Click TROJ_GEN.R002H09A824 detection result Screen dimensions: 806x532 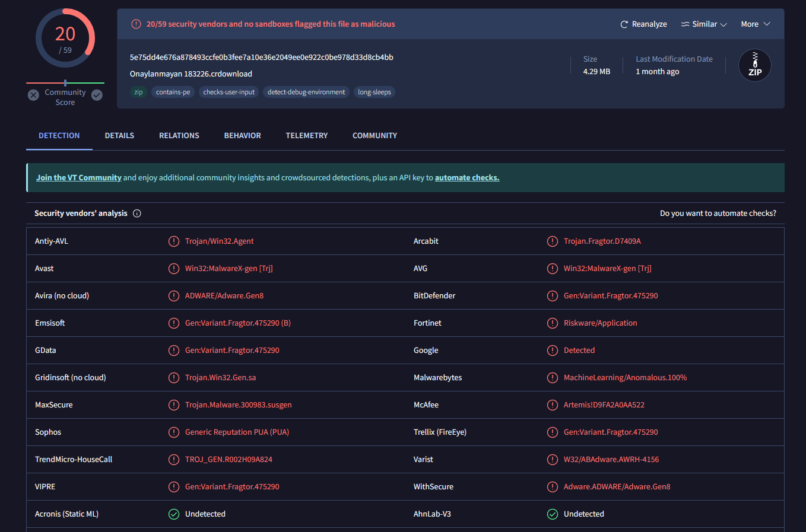[x=229, y=460]
